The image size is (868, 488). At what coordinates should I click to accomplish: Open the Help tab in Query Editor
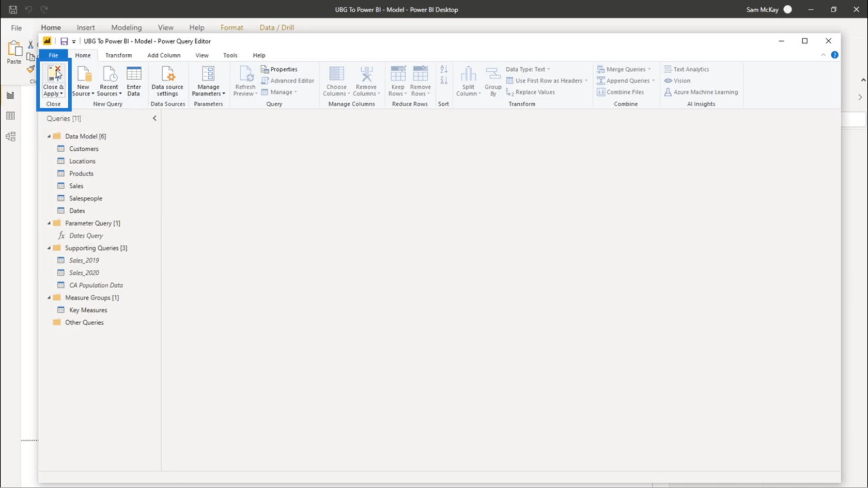(x=259, y=55)
